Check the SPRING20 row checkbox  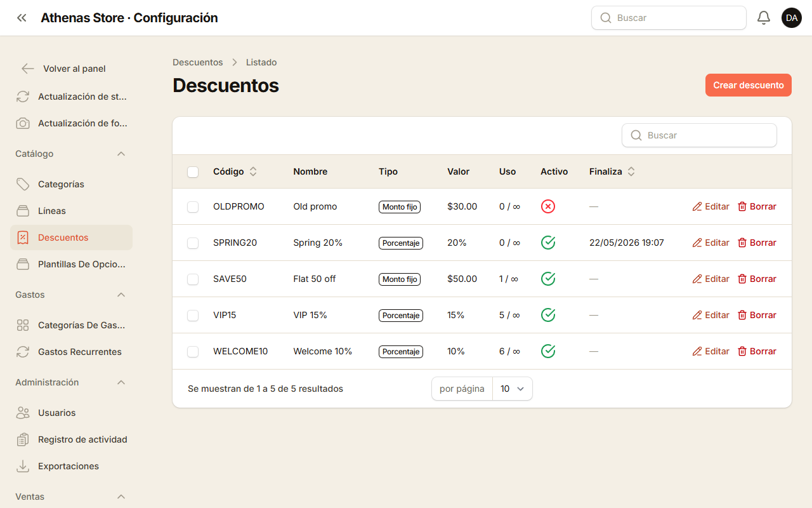pos(193,243)
